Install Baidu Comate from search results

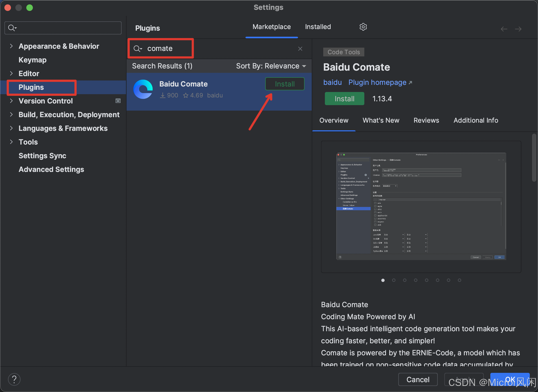click(x=285, y=84)
